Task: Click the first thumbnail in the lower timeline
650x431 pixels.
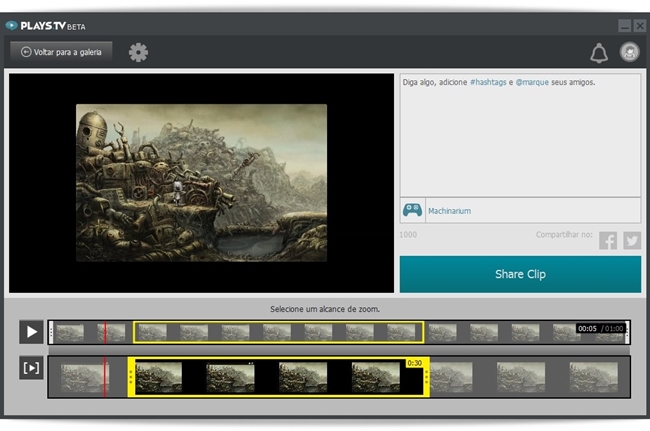Action: (x=78, y=377)
